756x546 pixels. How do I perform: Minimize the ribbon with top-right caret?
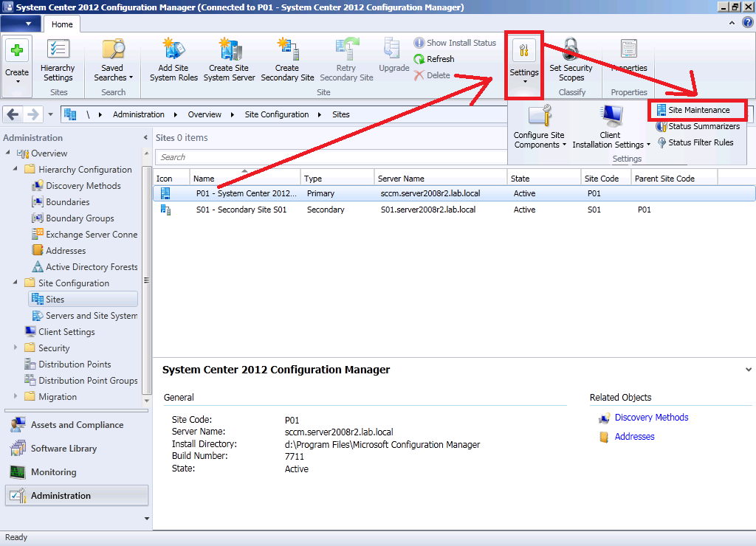pos(732,23)
